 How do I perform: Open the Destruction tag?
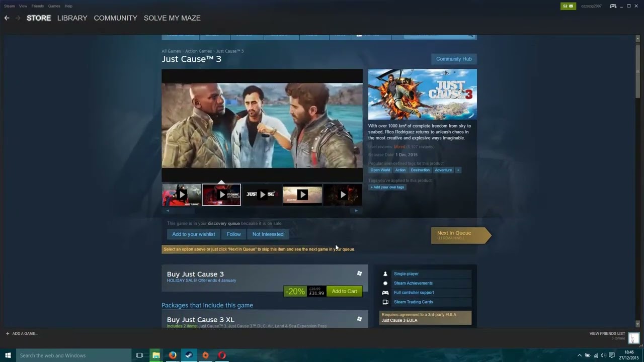pos(420,170)
